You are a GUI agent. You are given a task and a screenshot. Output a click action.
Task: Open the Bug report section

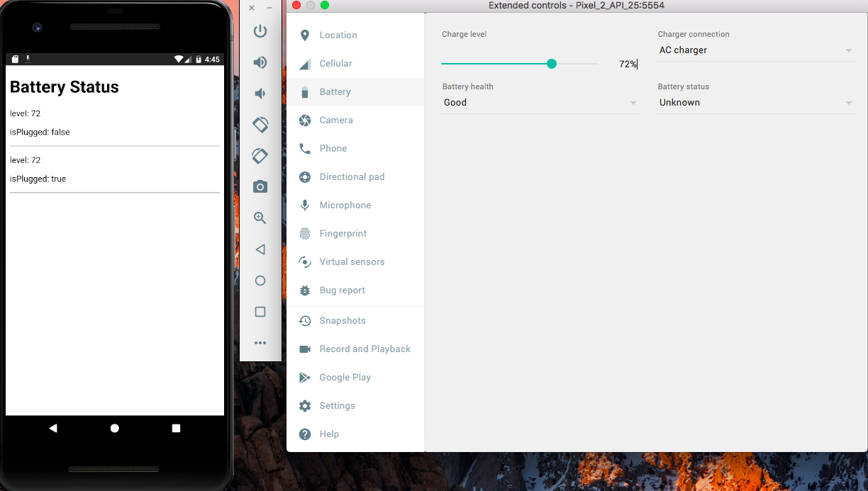coord(355,290)
